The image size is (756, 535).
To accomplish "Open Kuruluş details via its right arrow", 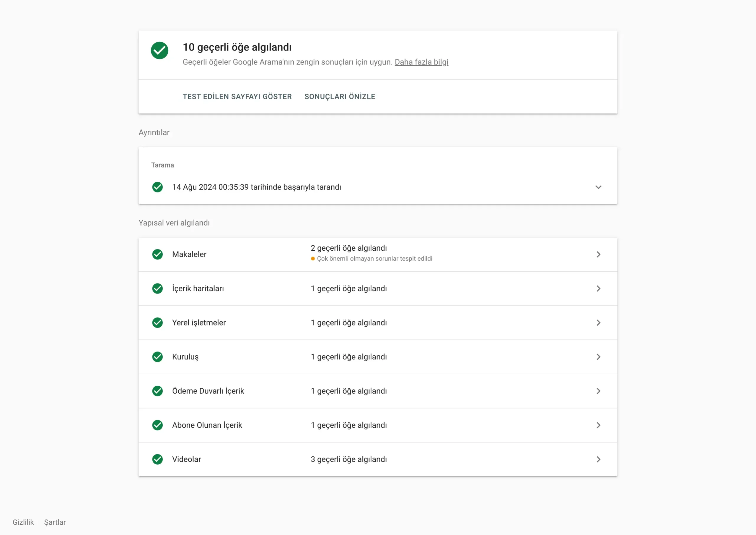I will (599, 357).
